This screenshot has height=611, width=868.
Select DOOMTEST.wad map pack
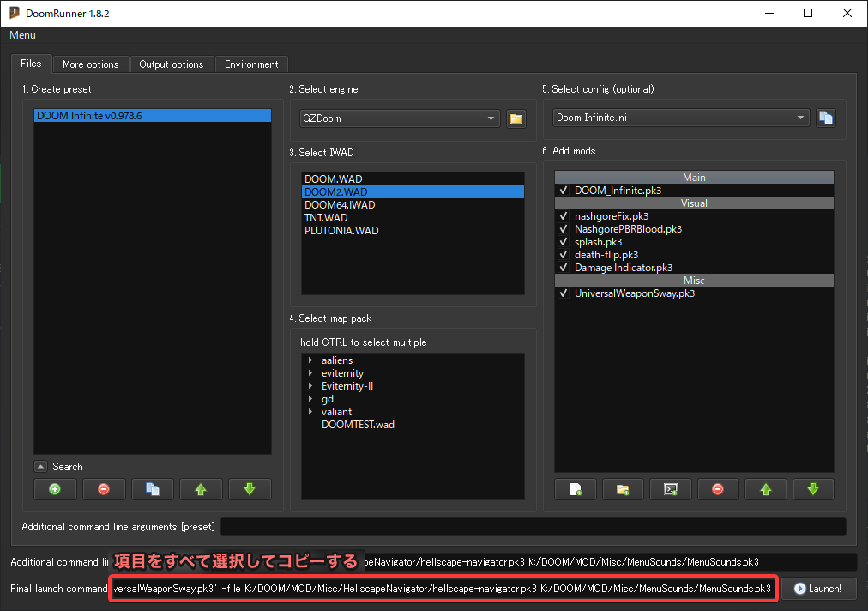pos(358,425)
